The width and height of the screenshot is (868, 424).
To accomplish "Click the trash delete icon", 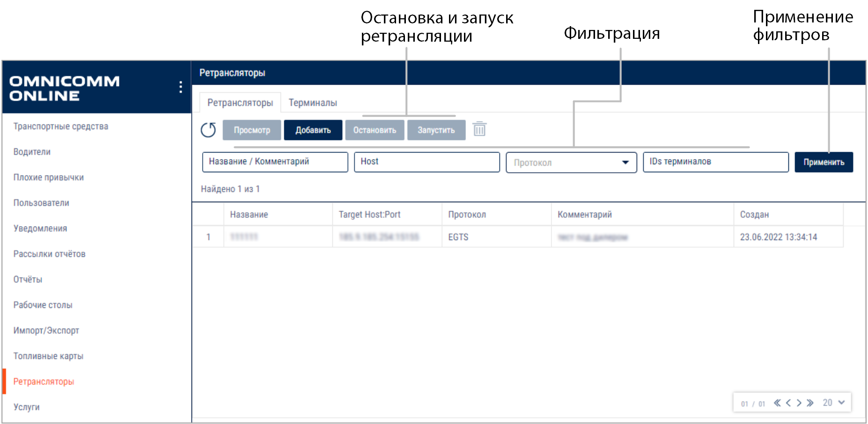I will [479, 129].
